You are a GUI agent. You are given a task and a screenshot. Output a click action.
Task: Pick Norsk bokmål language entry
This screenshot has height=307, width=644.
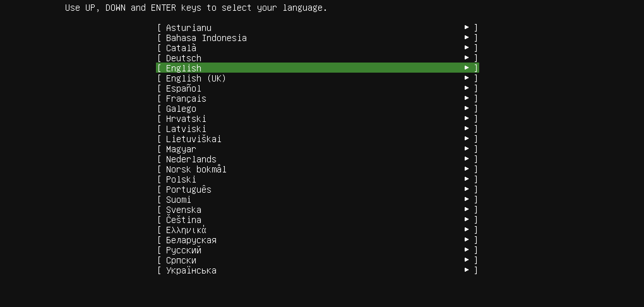pos(318,169)
